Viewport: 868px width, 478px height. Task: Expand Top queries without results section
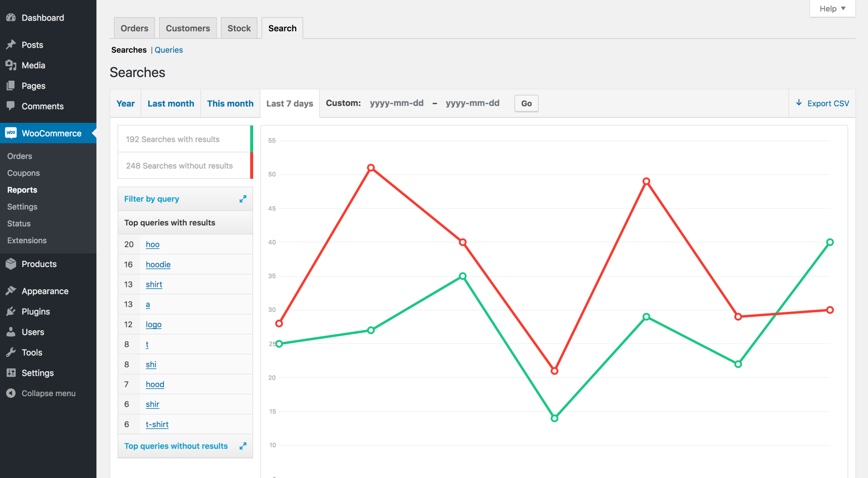click(x=243, y=446)
